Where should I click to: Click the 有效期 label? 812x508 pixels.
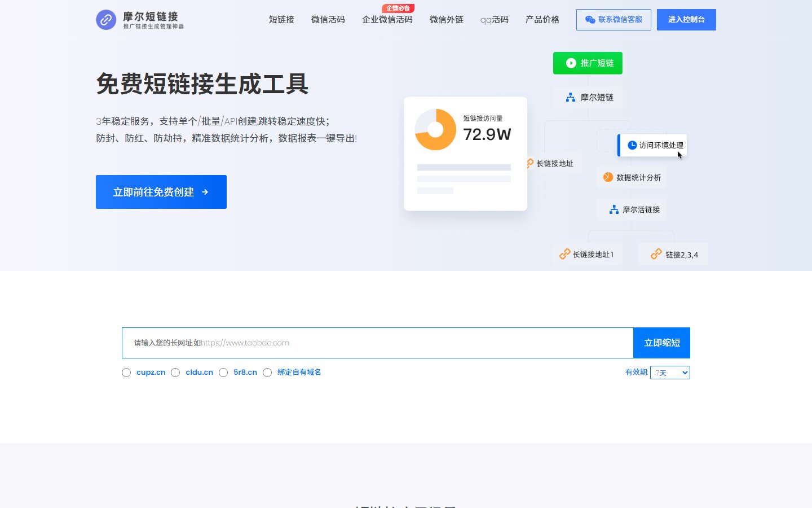pyautogui.click(x=636, y=372)
